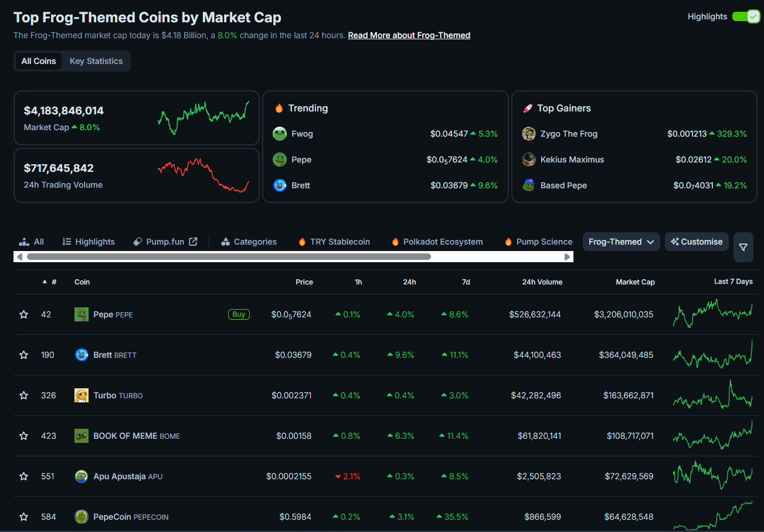Click the Brett icon in Trending
Image resolution: width=764 pixels, height=532 pixels.
pos(280,185)
